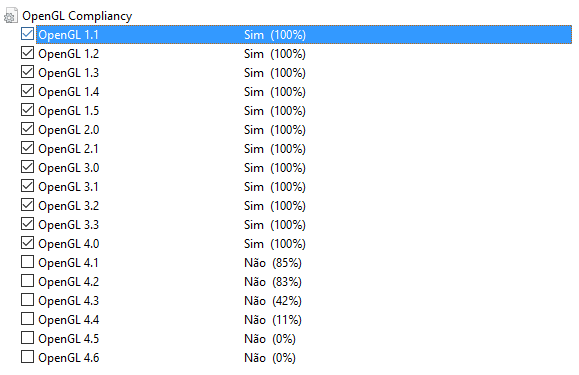Uncheck the OpenGL 1.1 checkbox

coord(27,34)
